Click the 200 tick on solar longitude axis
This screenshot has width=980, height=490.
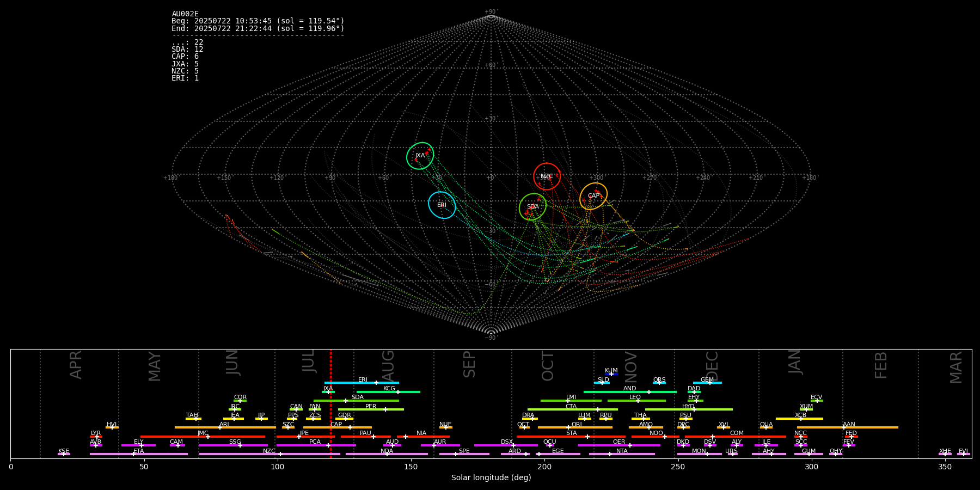point(544,467)
